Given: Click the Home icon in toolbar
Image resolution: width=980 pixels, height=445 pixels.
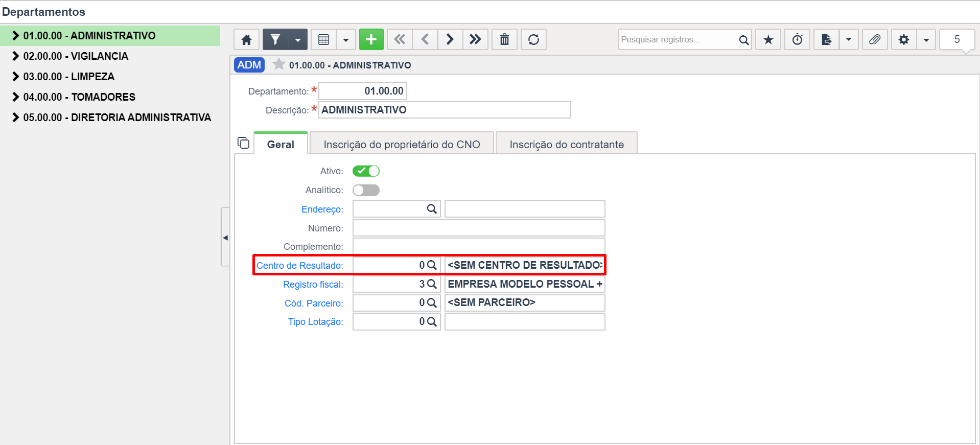Looking at the screenshot, I should 246,39.
